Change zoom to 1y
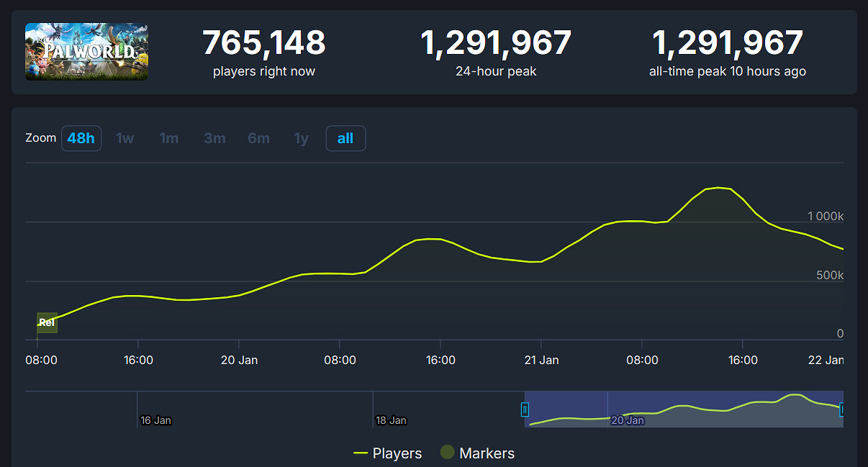Viewport: 868px width, 467px height. (302, 138)
